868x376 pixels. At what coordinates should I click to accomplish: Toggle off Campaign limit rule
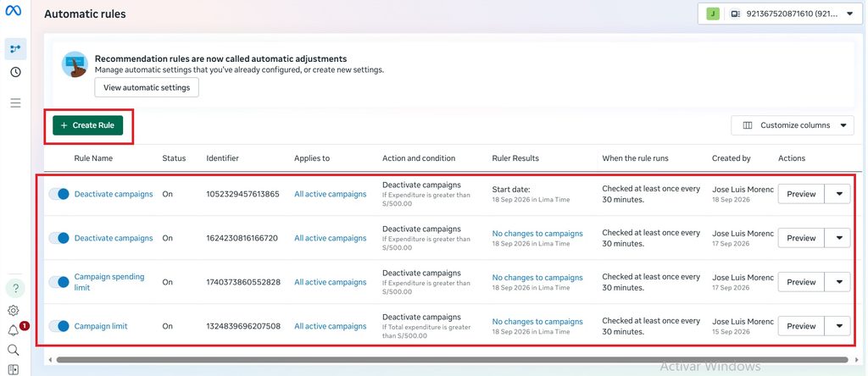[x=58, y=326]
